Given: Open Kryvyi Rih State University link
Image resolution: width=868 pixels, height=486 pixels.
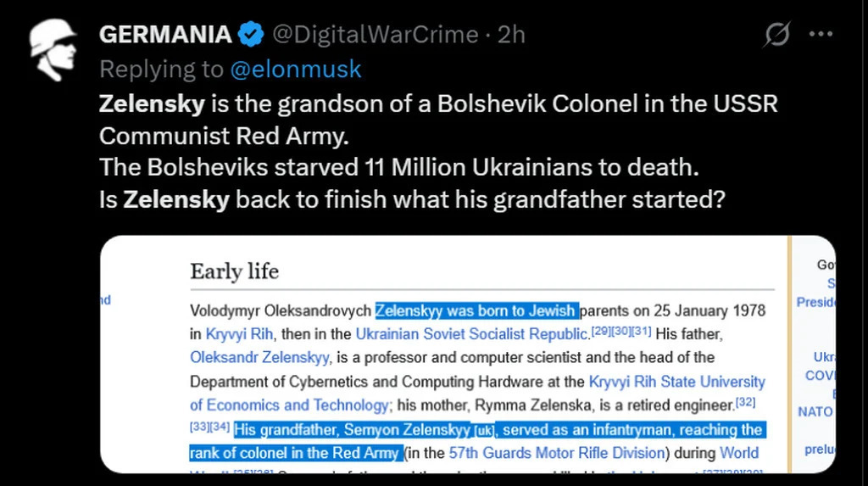Looking at the screenshot, I should pyautogui.click(x=676, y=382).
